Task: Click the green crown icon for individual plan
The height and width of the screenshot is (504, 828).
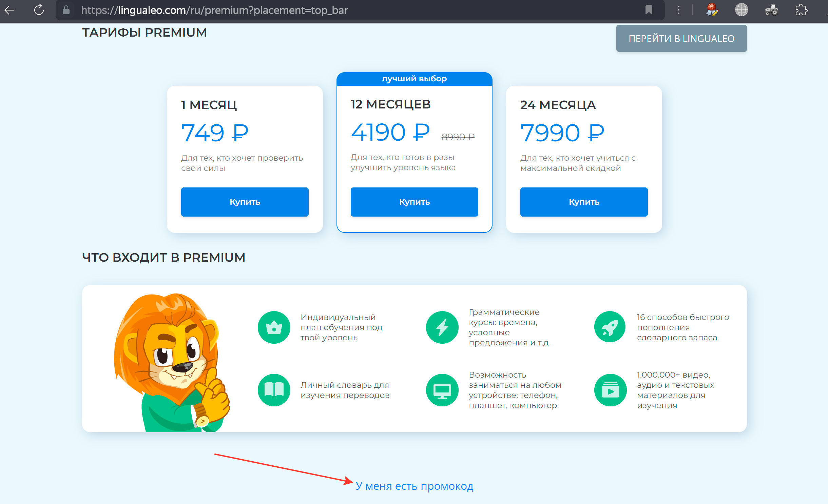Action: coord(274,327)
